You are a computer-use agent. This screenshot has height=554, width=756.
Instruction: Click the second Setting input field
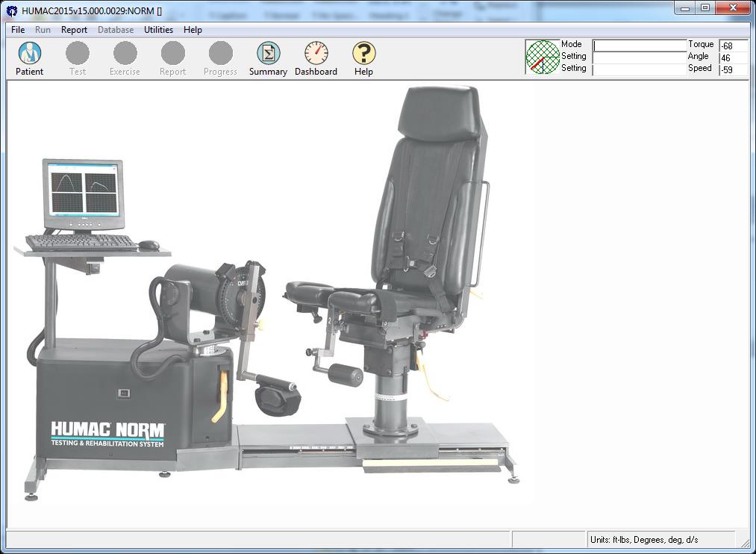(638, 68)
